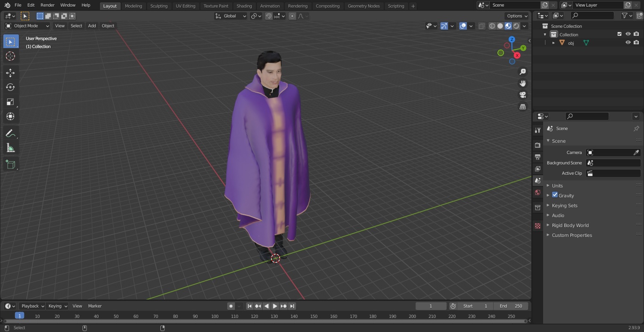This screenshot has width=644, height=332.
Task: Toggle camera view icon
Action: (x=522, y=95)
